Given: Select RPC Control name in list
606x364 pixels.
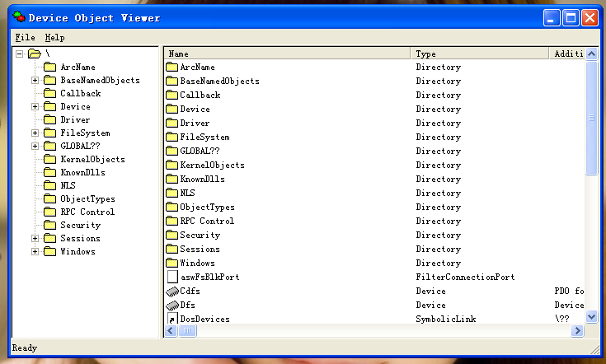Looking at the screenshot, I should coord(207,222).
